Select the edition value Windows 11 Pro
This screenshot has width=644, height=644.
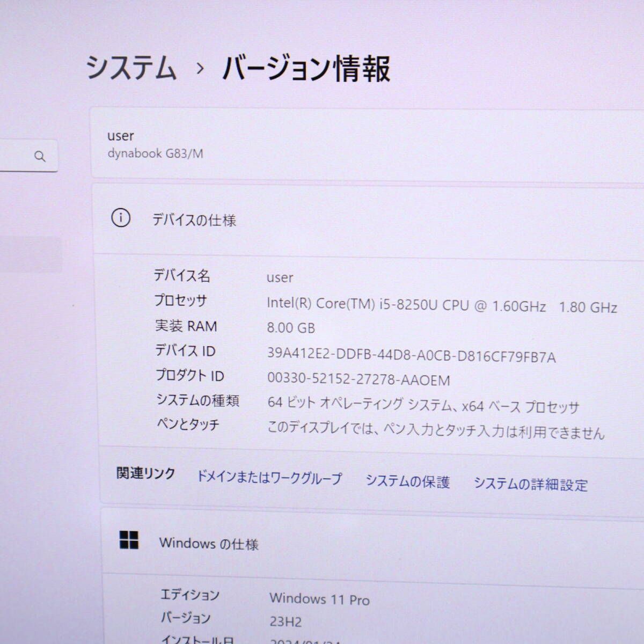point(319,598)
